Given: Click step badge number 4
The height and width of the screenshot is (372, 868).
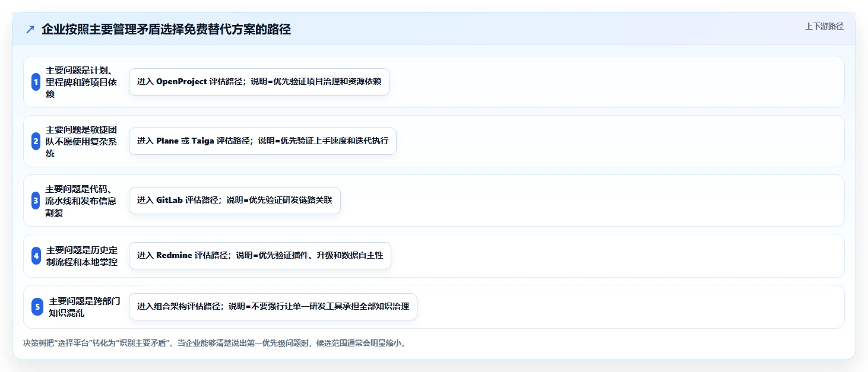Looking at the screenshot, I should (36, 256).
